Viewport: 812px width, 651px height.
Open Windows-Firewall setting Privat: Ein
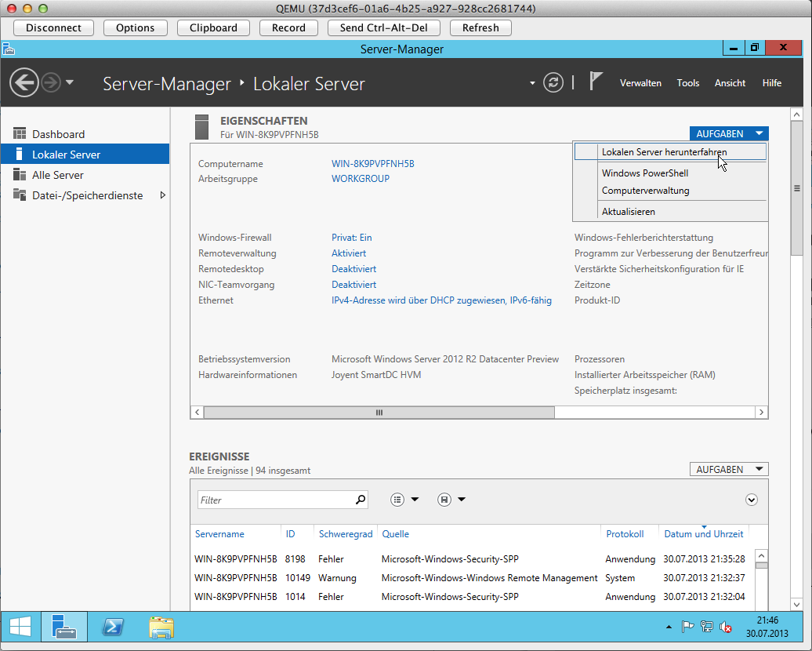pyautogui.click(x=352, y=238)
